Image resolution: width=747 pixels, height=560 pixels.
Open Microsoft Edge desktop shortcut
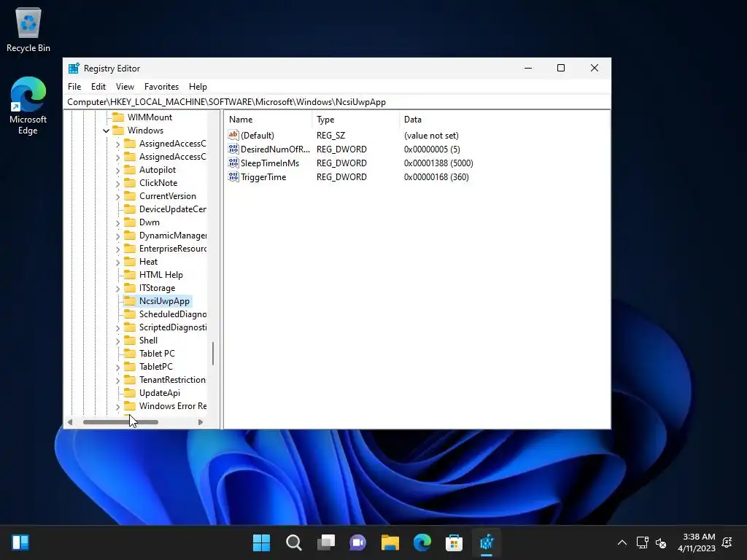[x=28, y=106]
